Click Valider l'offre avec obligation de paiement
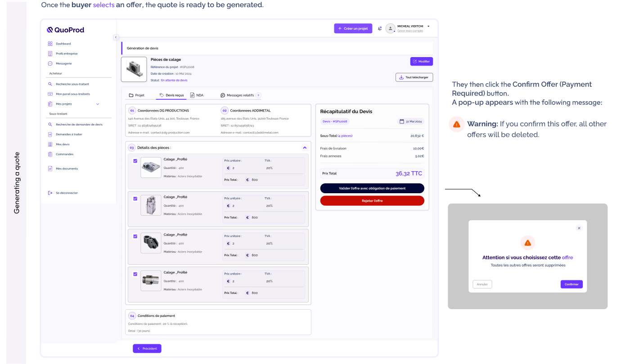 point(372,188)
